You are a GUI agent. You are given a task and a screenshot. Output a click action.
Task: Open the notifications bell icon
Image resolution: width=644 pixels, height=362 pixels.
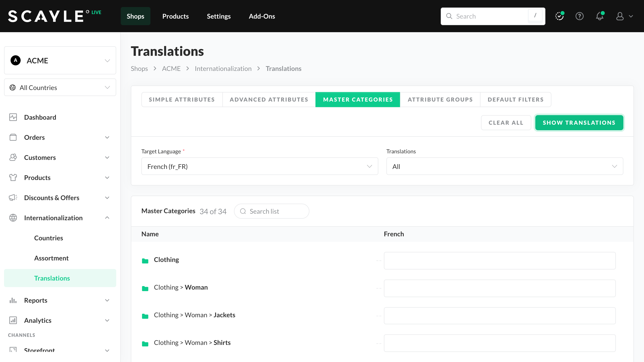tap(600, 16)
